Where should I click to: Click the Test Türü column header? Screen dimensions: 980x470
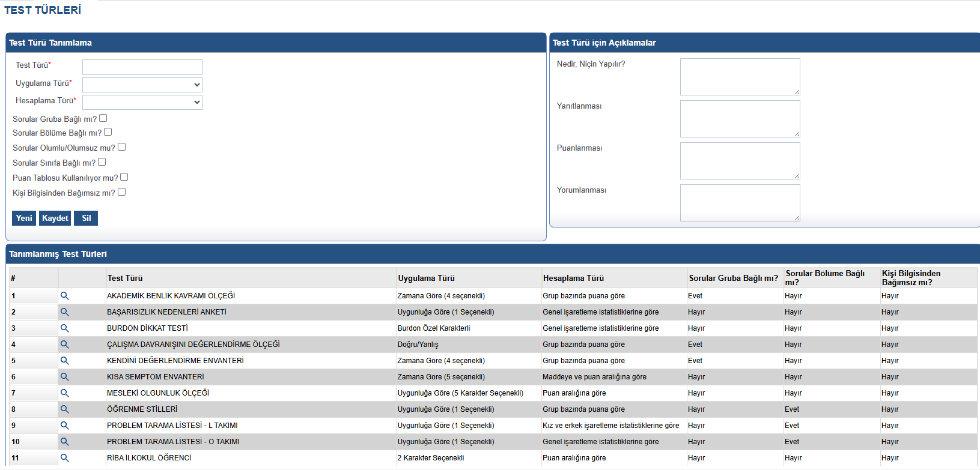pos(125,278)
